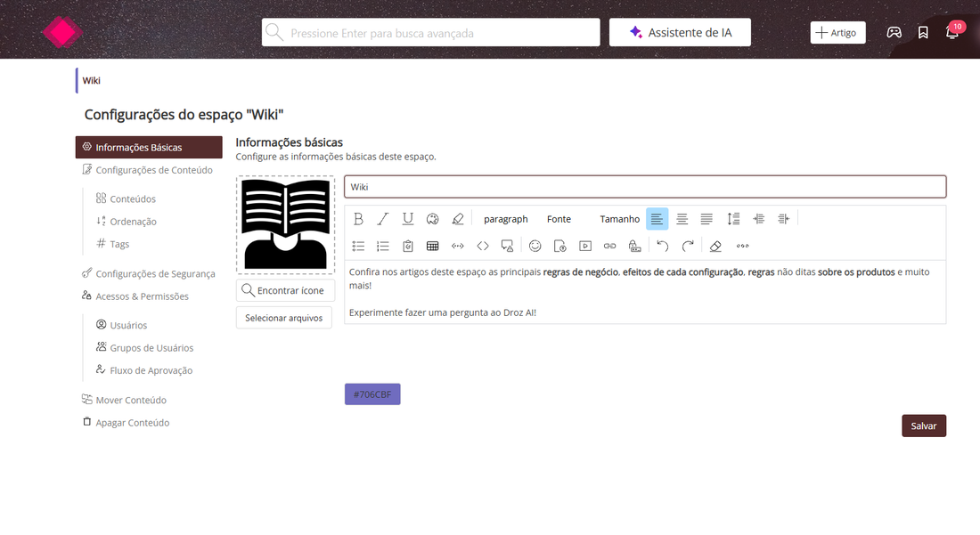Click the space name field containing Wiki
Screen dimensions: 980x535
click(645, 187)
